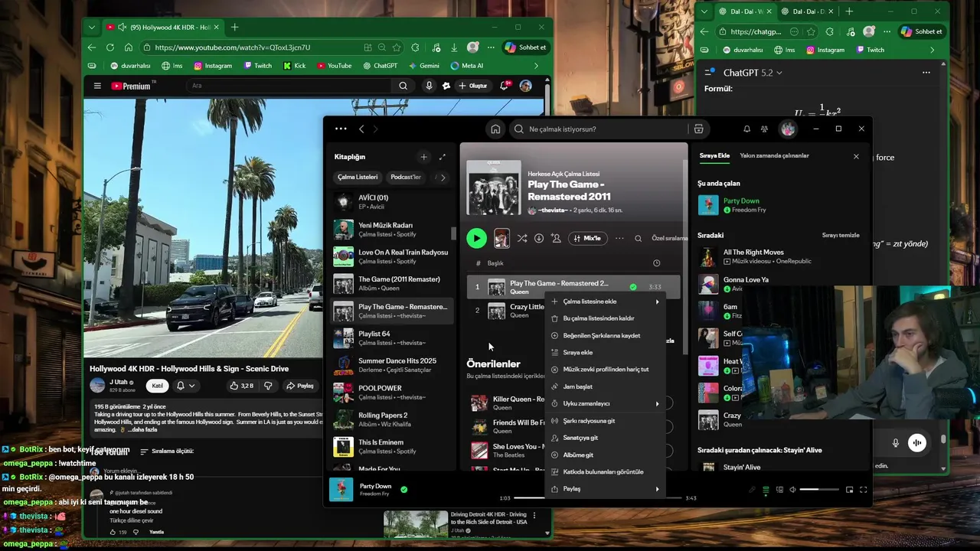Expand bookmarks overflow arrow in YouTube window
Viewport: 980px width, 551px height.
coord(536,66)
